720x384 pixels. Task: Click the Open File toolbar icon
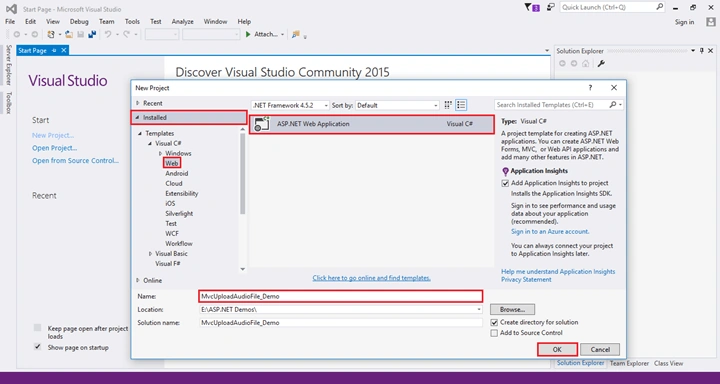[x=69, y=34]
